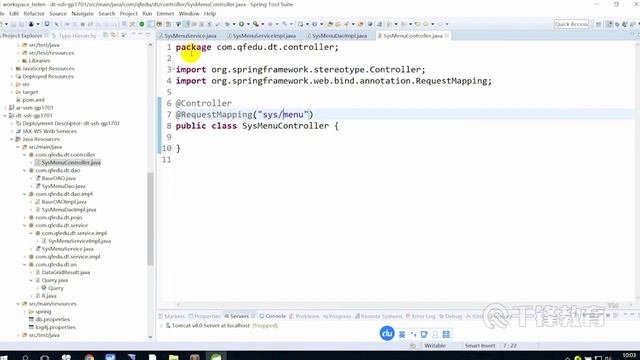Screen dimensions: 640x360
Task: Click the Baidu input method 'du' icon
Action: click(387, 333)
